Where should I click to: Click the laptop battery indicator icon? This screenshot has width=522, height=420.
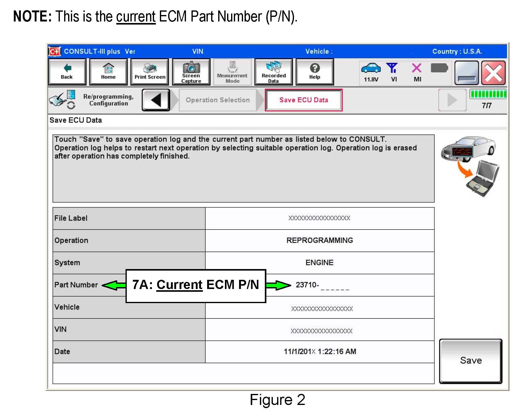point(439,68)
